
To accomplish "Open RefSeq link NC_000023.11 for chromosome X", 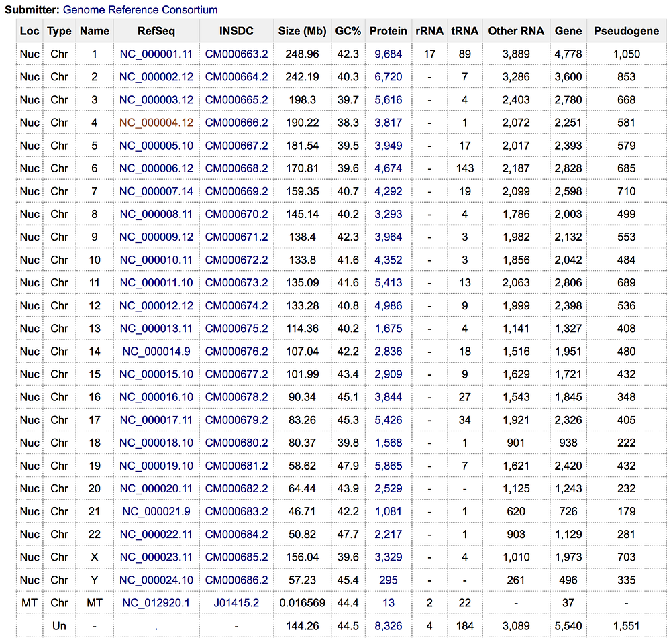I will 156,557.
